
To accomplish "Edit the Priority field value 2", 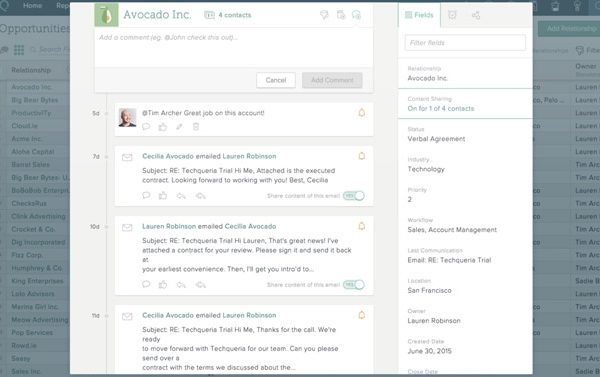I will pos(409,199).
